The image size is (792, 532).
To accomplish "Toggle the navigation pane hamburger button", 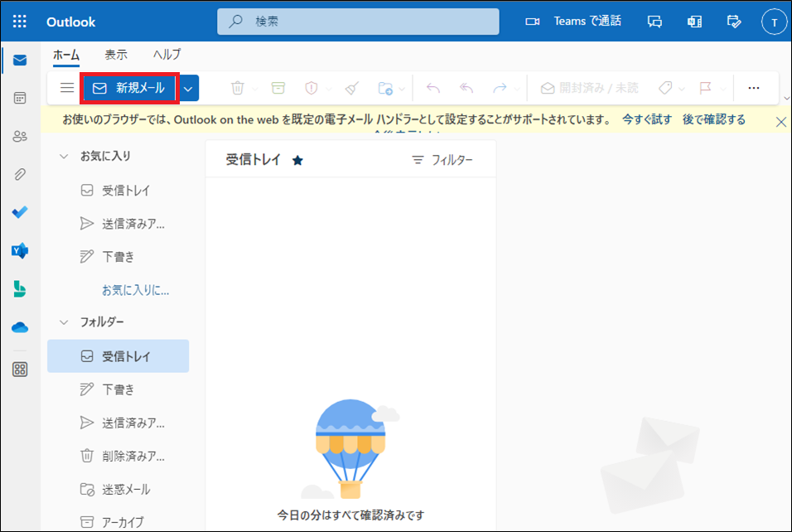I will coord(67,88).
